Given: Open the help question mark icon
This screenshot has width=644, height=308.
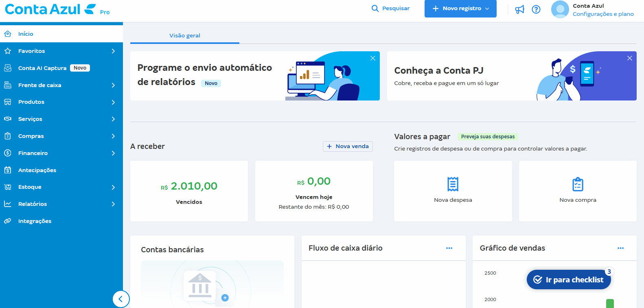Looking at the screenshot, I should [x=536, y=9].
